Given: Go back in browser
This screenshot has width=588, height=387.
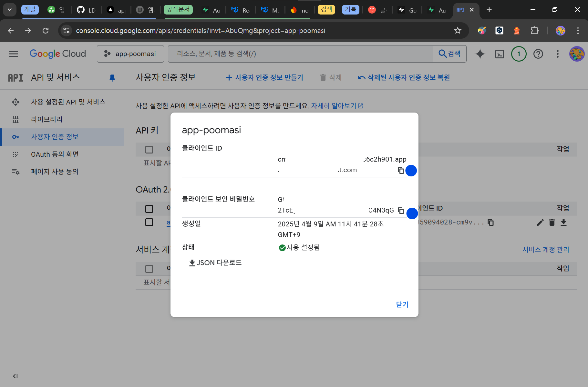Looking at the screenshot, I should click(11, 31).
